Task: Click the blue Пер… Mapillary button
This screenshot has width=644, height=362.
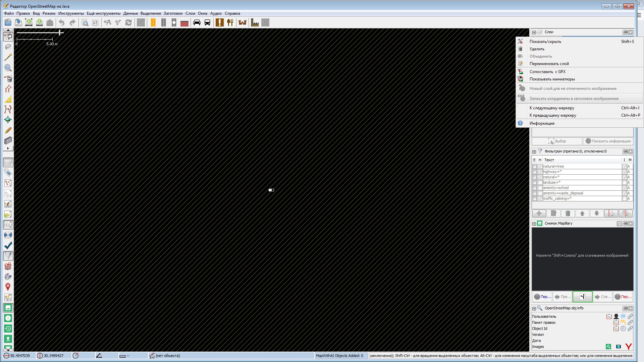Action: pos(542,297)
